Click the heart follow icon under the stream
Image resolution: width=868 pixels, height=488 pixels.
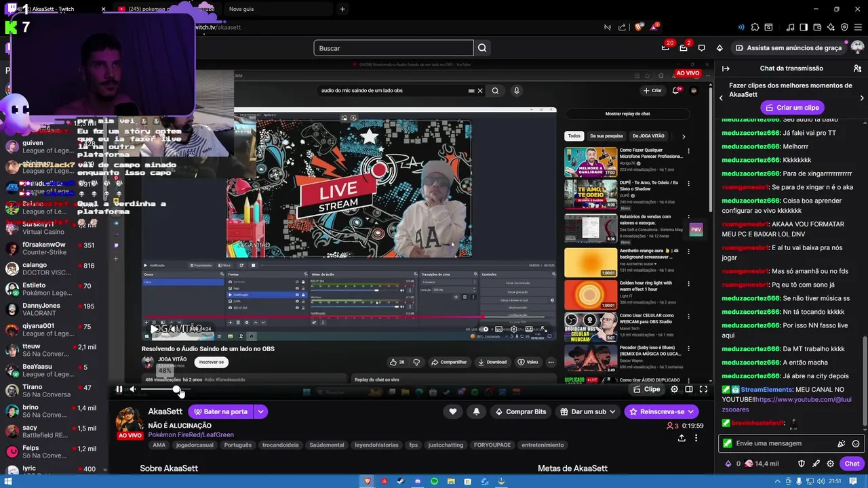pyautogui.click(x=453, y=411)
